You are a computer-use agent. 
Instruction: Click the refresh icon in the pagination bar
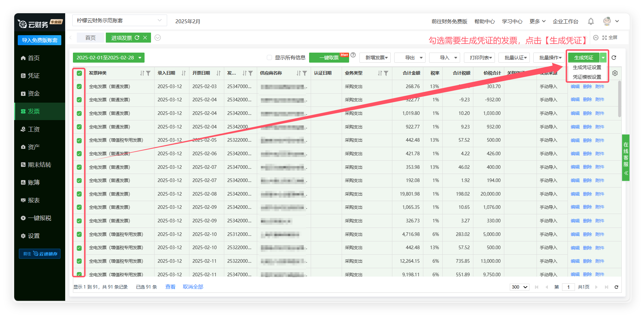tap(616, 287)
